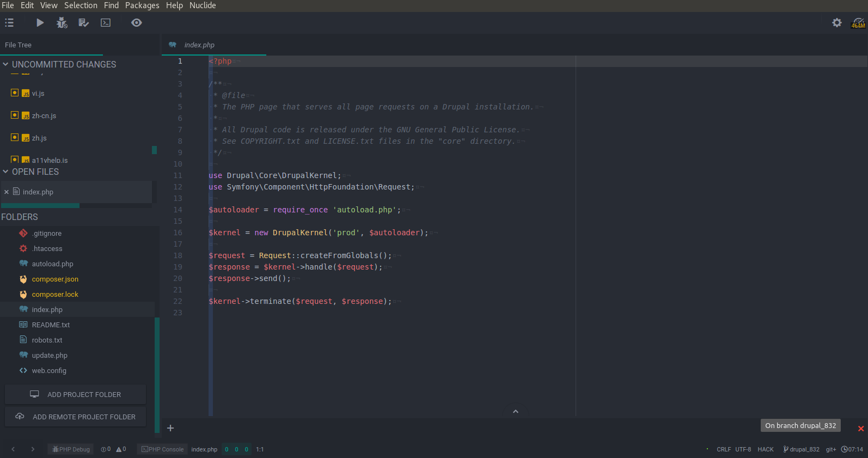Screen dimensions: 868x458
Task: Click the index.php name in status bar
Action: [x=204, y=449]
